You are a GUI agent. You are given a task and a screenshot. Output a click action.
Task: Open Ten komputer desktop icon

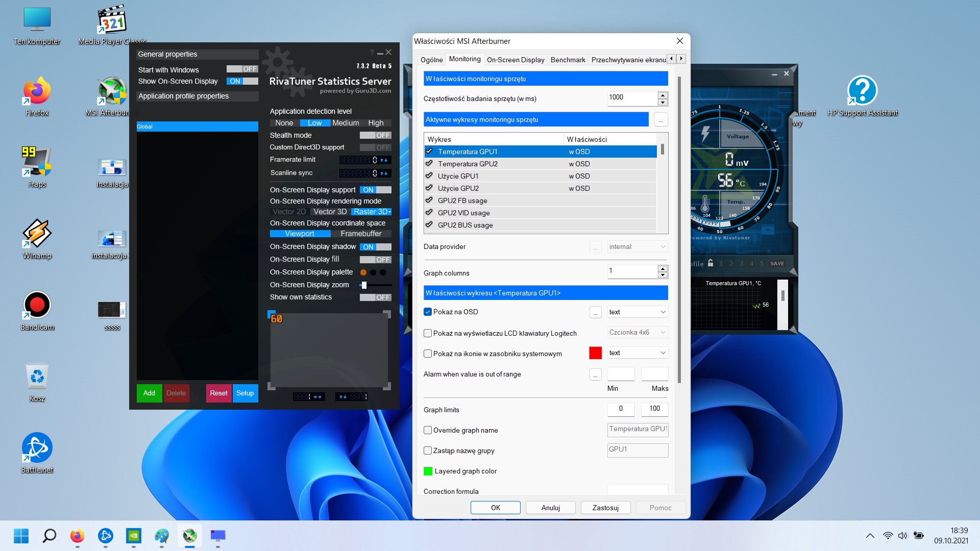pyautogui.click(x=37, y=26)
